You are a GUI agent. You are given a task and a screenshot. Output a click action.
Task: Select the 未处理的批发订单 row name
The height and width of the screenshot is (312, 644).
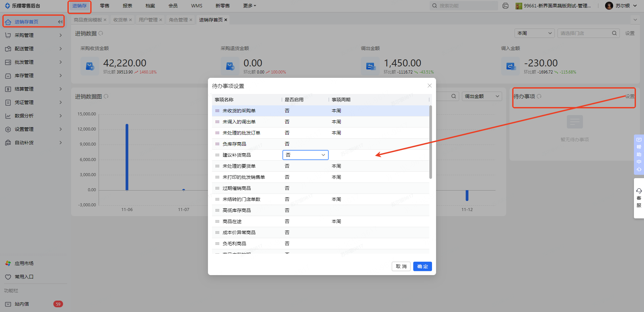241,133
